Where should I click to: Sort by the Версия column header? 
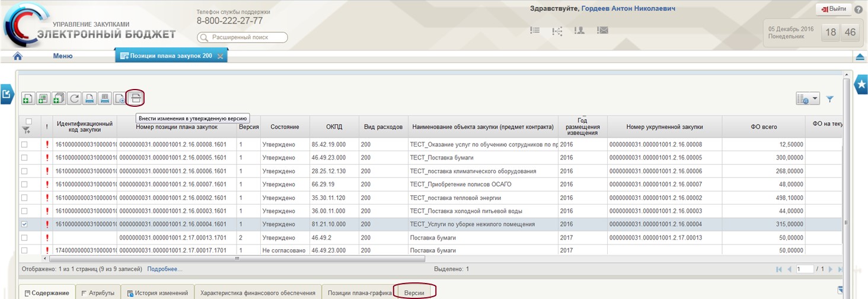click(248, 127)
